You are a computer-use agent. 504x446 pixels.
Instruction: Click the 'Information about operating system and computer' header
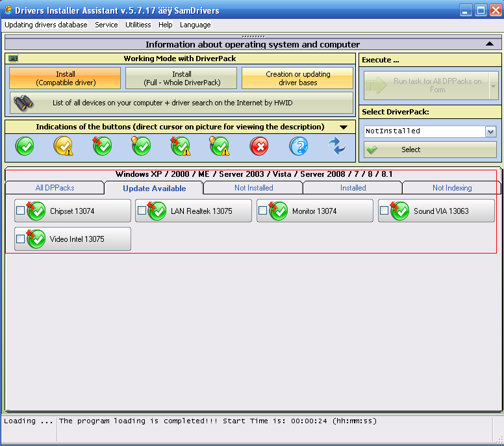click(253, 44)
